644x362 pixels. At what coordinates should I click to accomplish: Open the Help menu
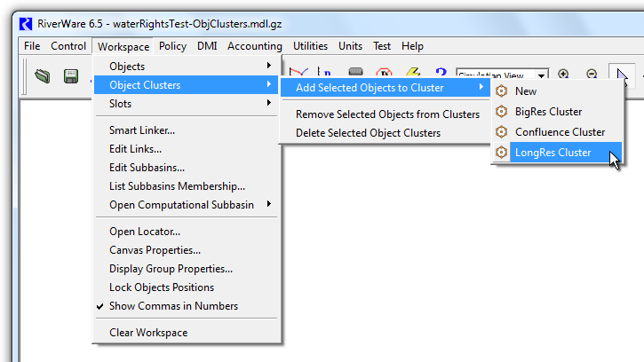click(412, 46)
